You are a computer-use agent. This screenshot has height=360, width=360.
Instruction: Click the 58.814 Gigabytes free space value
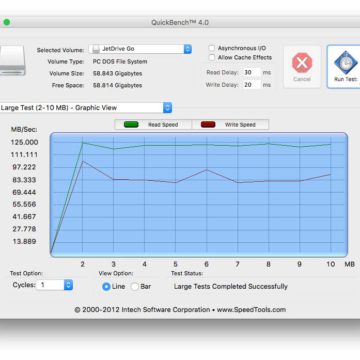(117, 85)
